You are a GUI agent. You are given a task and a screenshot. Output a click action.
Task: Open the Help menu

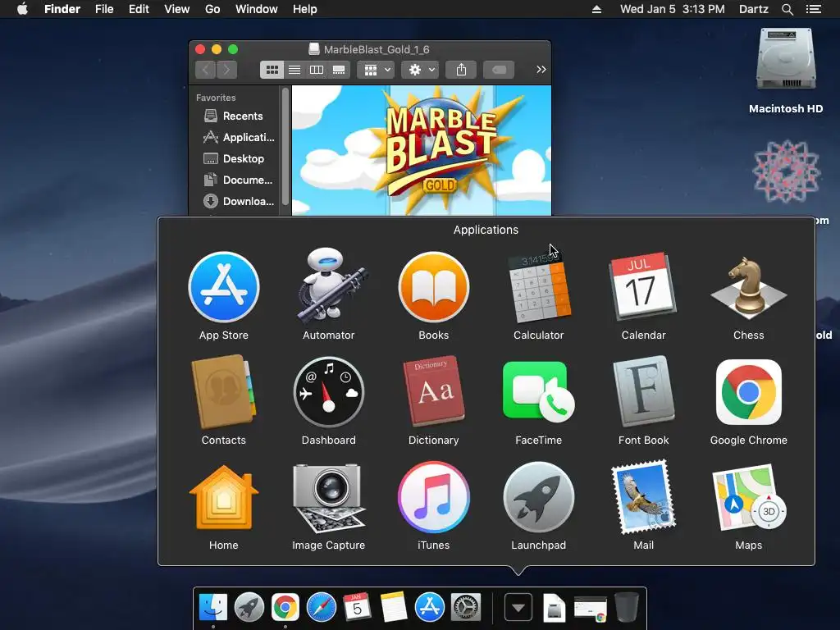click(x=305, y=9)
